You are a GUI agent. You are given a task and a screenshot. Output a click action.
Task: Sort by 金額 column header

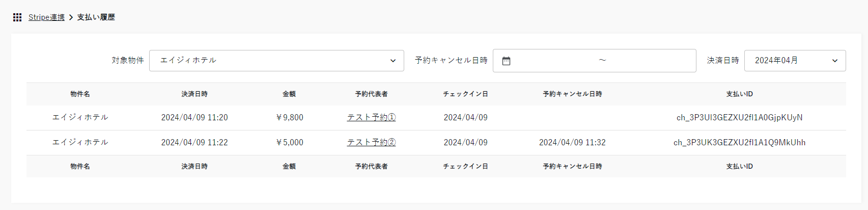[289, 94]
